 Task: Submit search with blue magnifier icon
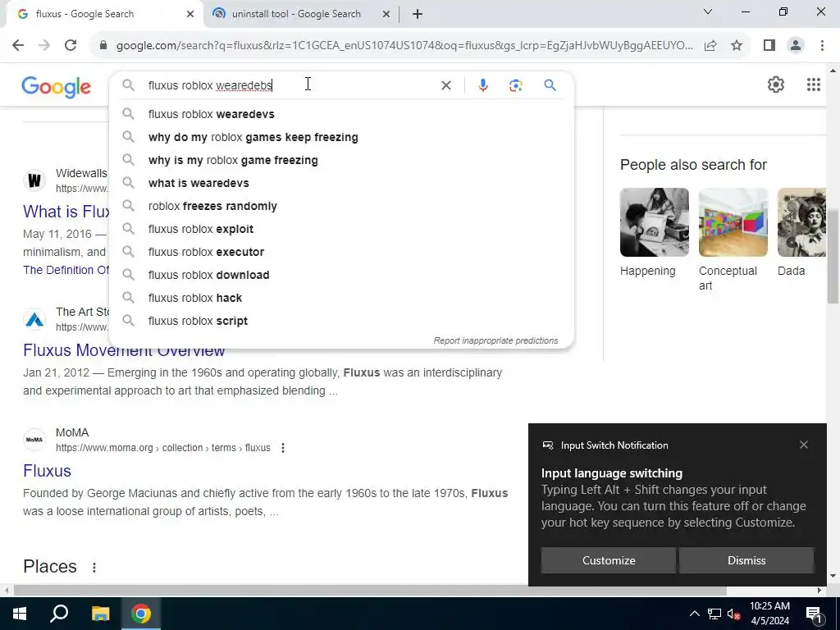coord(550,84)
